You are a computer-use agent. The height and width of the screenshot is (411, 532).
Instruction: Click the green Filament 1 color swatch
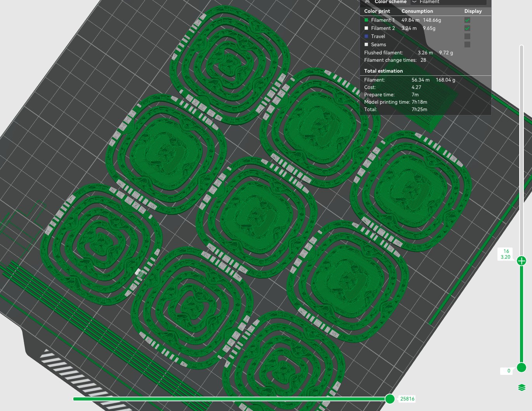tap(366, 20)
